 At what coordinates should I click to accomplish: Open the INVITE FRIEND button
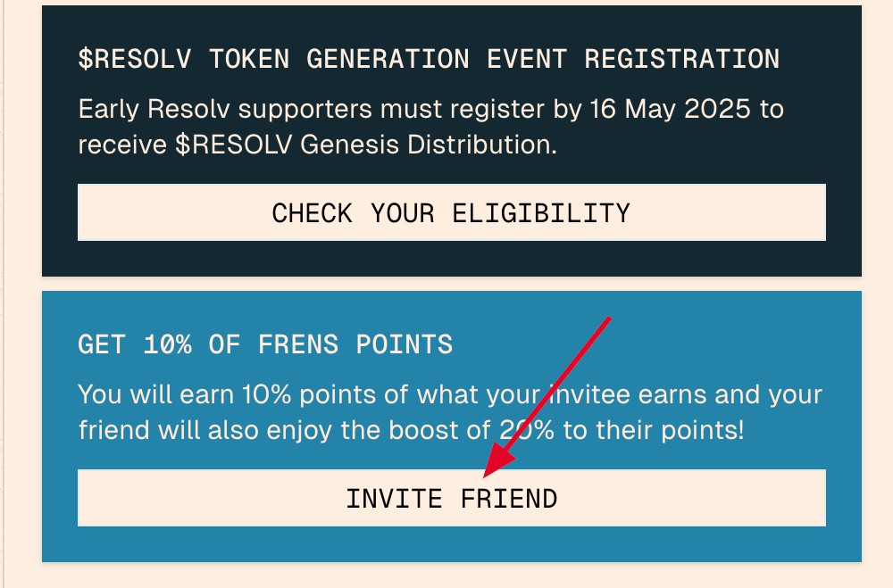pyautogui.click(x=452, y=498)
